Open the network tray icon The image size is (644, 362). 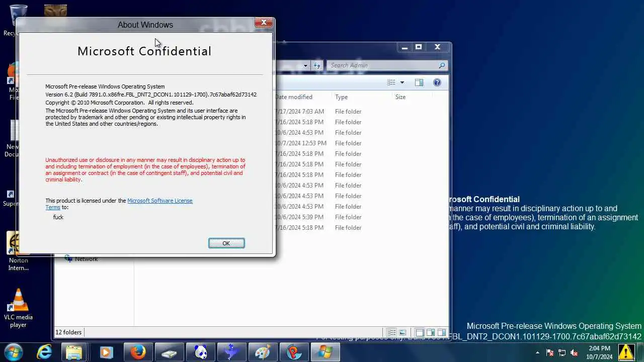pos(562,352)
